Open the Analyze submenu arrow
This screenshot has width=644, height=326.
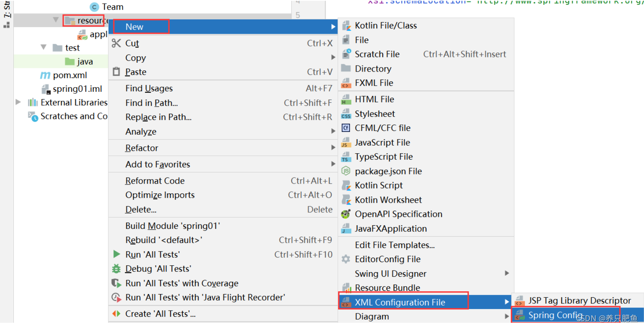333,131
